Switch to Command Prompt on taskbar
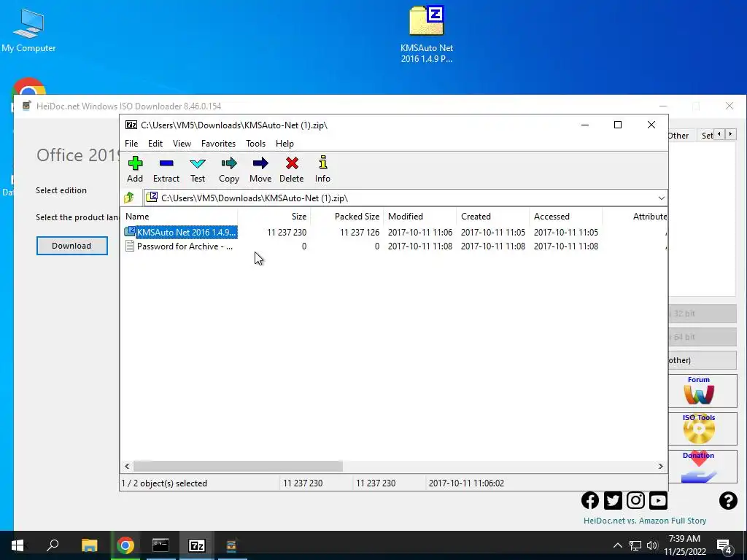 [x=160, y=545]
